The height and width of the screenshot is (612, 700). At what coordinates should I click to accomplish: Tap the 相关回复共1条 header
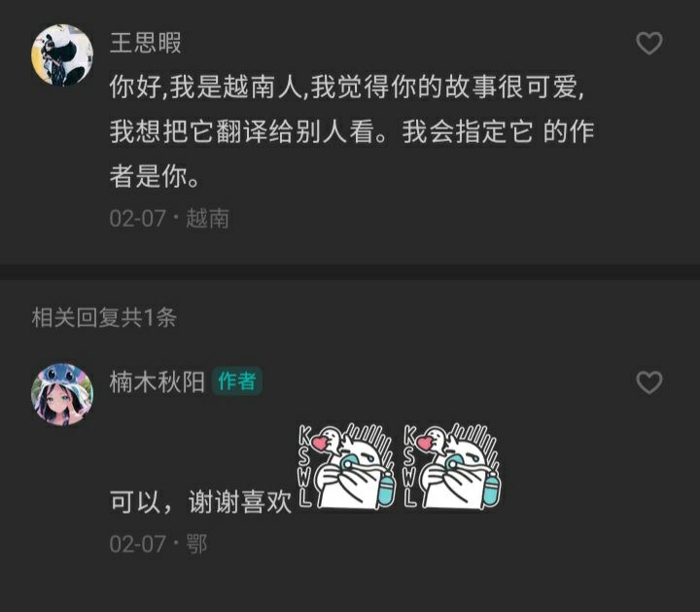point(104,317)
